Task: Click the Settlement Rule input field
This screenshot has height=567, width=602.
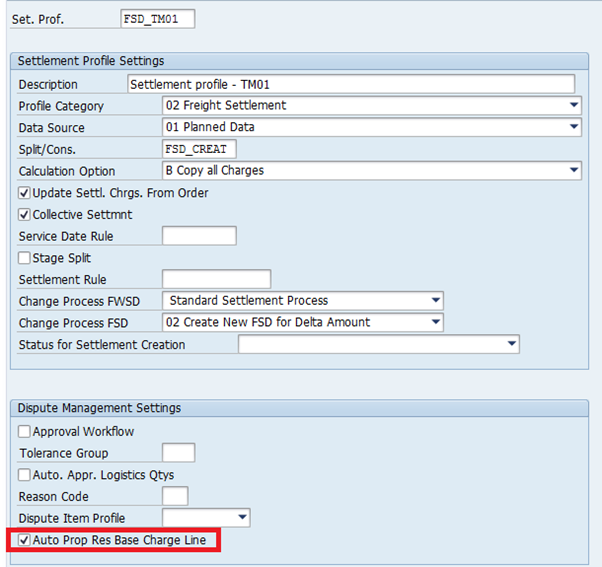Action: click(216, 279)
